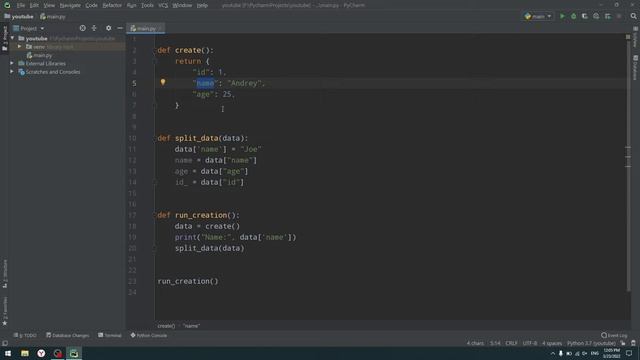Open the Navigate menu
The image size is (640, 360).
70,5
